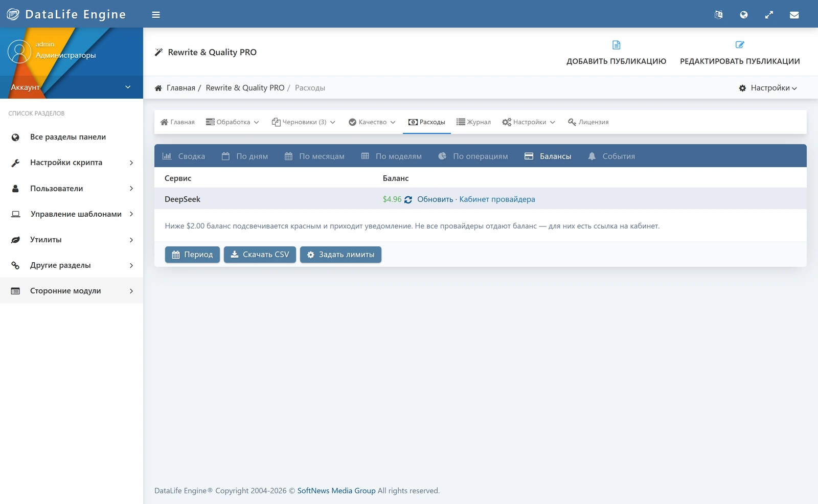Click the home icon in the breadcrumb
The height and width of the screenshot is (504, 818).
[158, 88]
